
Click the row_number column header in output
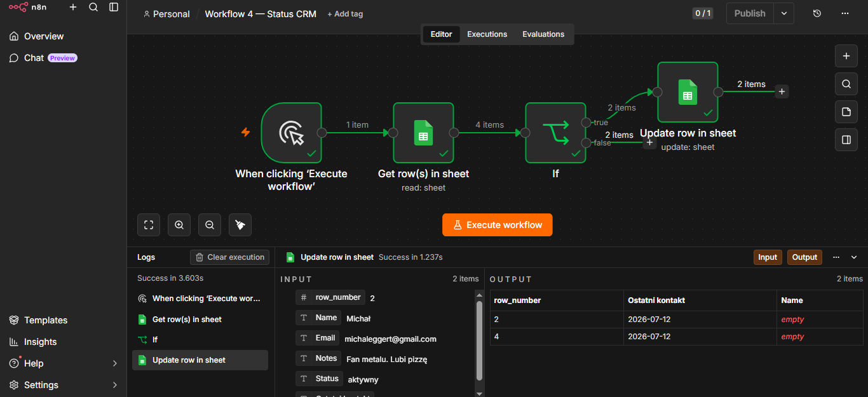[x=557, y=300]
